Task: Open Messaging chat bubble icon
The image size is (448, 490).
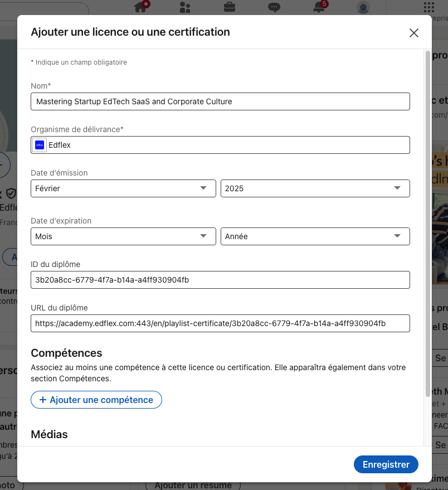Action: pyautogui.click(x=274, y=7)
